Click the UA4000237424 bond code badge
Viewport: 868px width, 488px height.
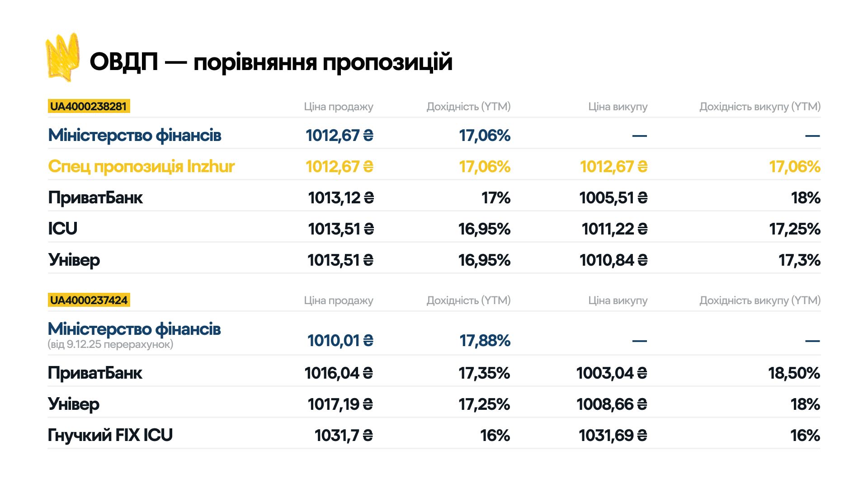(x=89, y=300)
